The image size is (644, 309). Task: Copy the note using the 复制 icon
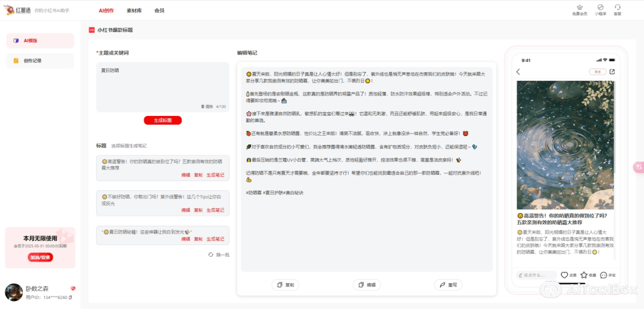click(x=286, y=285)
